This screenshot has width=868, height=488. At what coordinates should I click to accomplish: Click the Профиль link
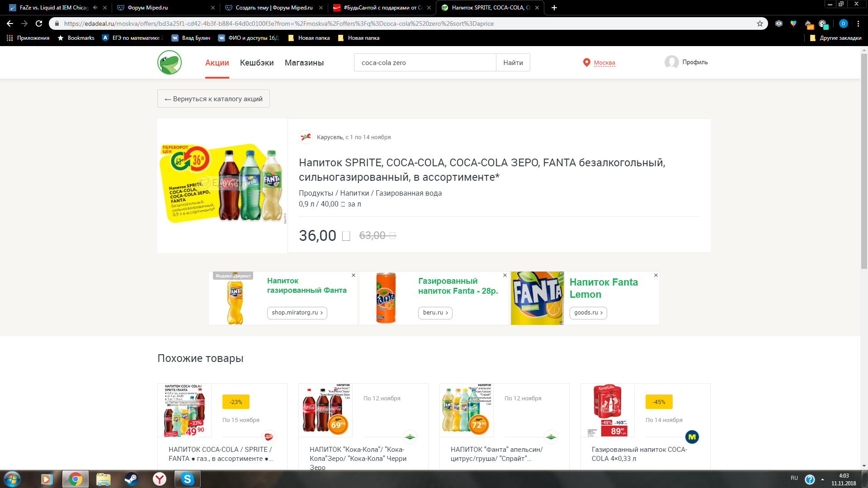click(695, 62)
